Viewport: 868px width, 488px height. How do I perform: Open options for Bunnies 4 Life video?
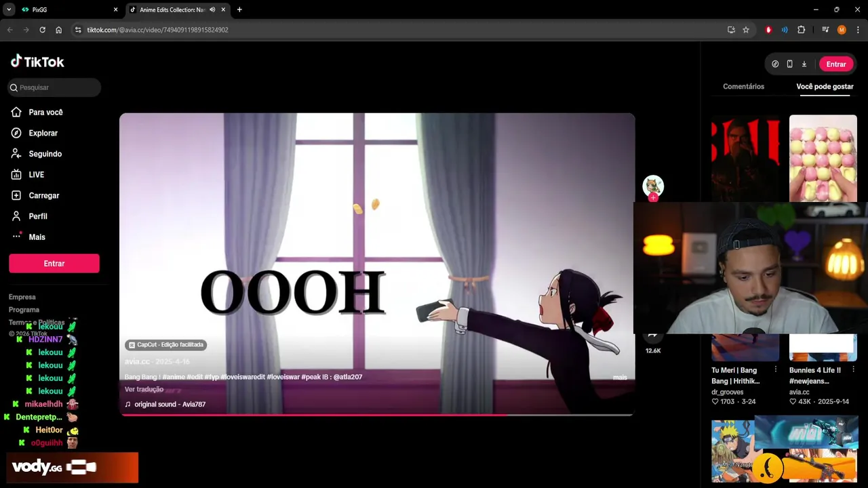853,370
